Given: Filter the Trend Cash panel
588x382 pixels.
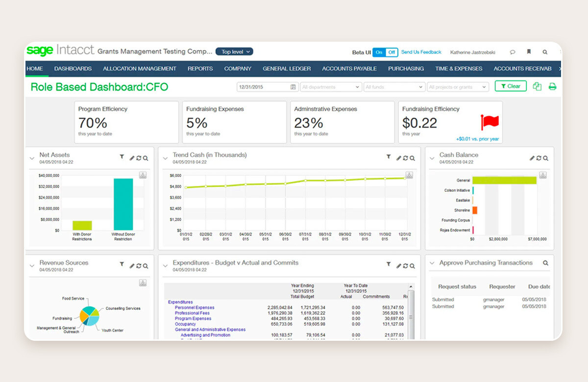Looking at the screenshot, I should [x=389, y=157].
